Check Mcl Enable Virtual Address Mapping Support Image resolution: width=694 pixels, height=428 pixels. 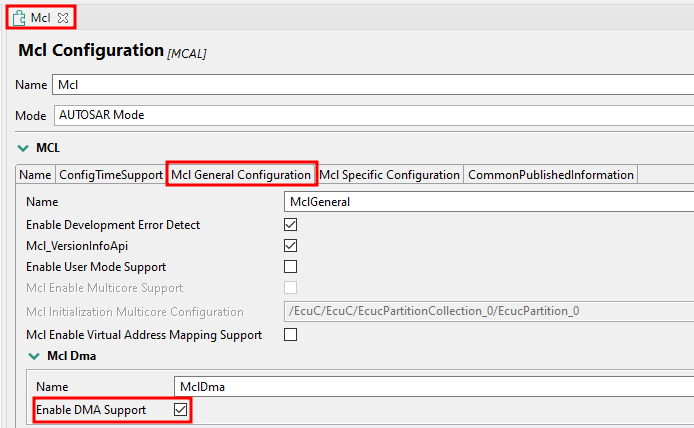pos(291,335)
